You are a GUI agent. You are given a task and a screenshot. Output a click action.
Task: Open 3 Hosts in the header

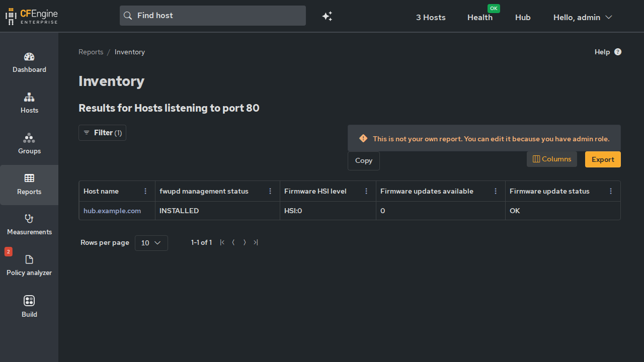pos(431,17)
